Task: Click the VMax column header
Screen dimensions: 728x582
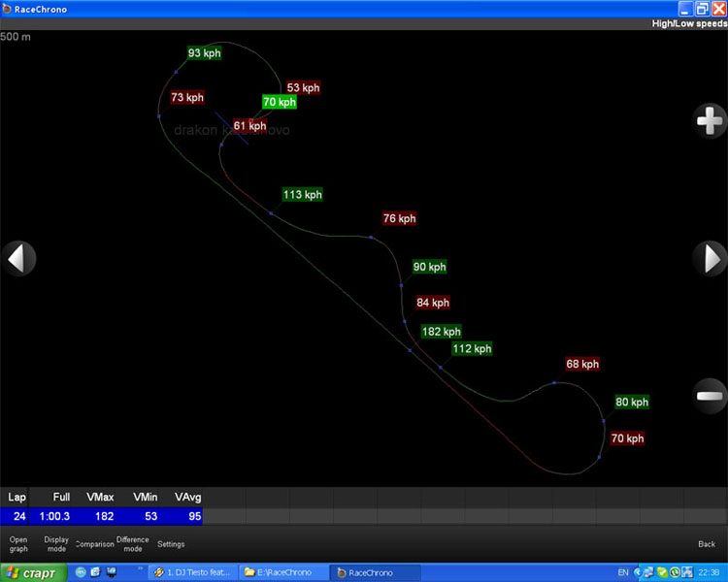Action: 100,497
